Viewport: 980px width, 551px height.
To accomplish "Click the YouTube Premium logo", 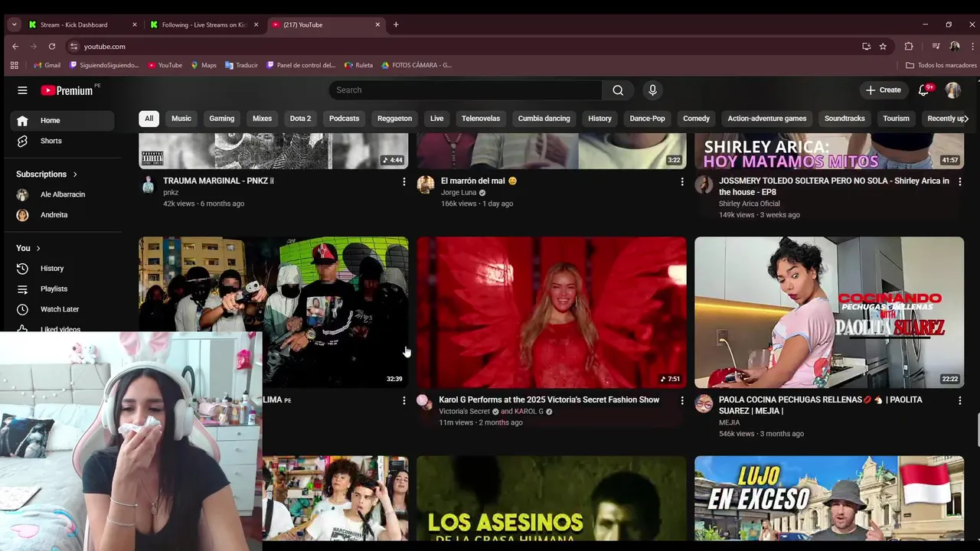I will pyautogui.click(x=67, y=90).
